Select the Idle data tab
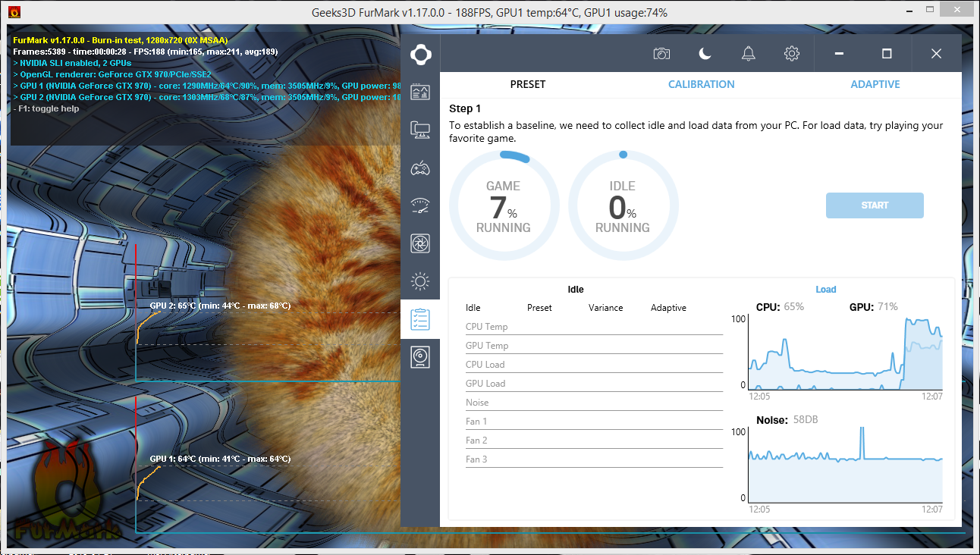Screen dimensions: 980x555 576,290
